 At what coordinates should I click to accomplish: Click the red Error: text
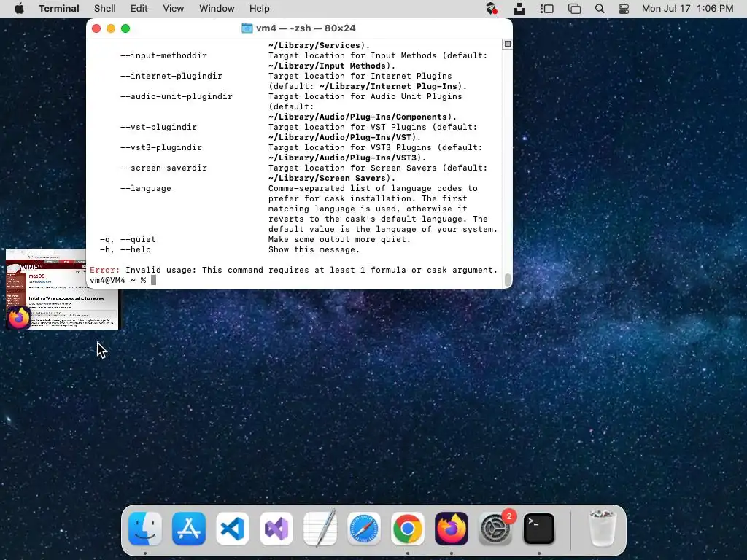tap(105, 270)
